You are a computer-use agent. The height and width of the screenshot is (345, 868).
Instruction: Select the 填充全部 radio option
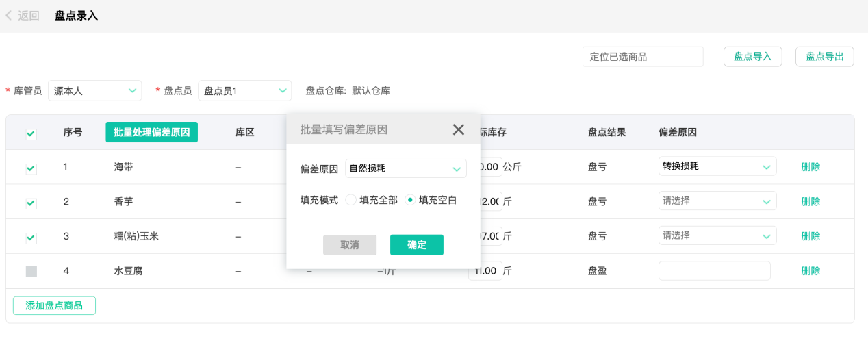350,200
